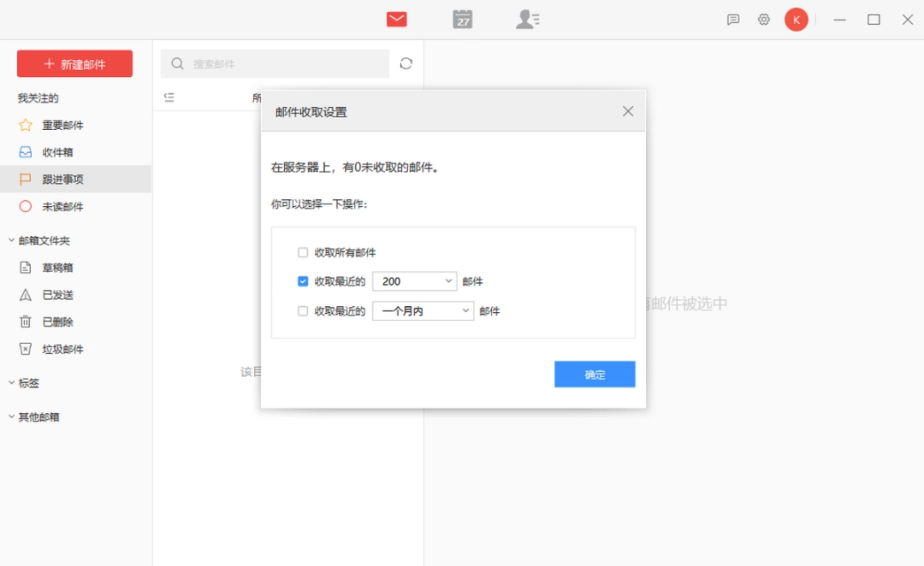Check the 收取最近的 一个月内 checkbox
924x566 pixels.
303,311
